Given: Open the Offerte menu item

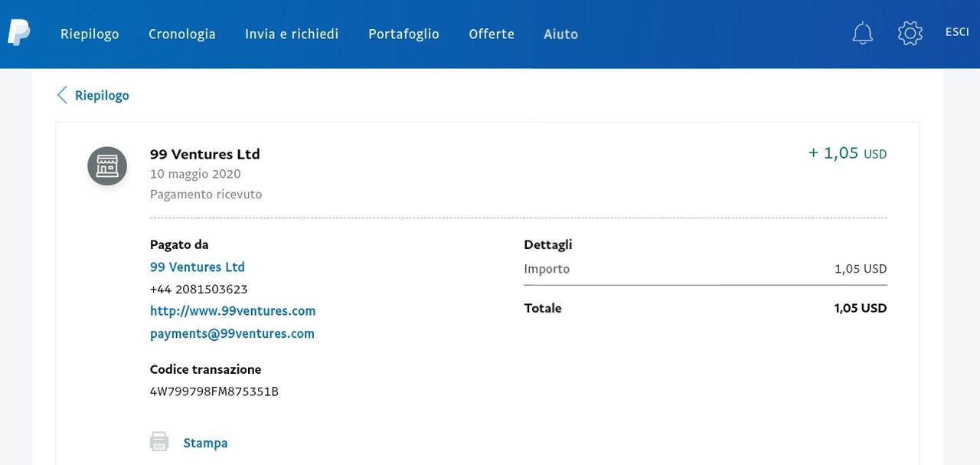Looking at the screenshot, I should [491, 34].
